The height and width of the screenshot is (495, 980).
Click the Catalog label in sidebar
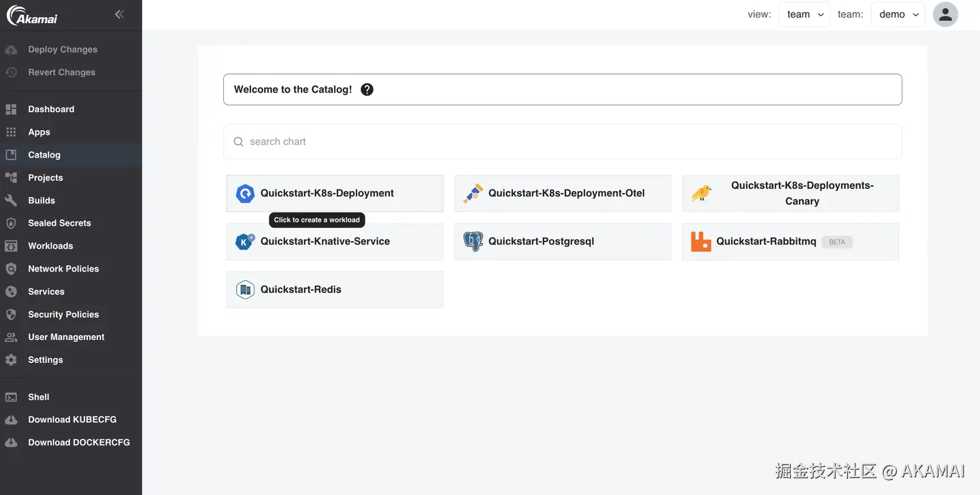click(x=44, y=155)
